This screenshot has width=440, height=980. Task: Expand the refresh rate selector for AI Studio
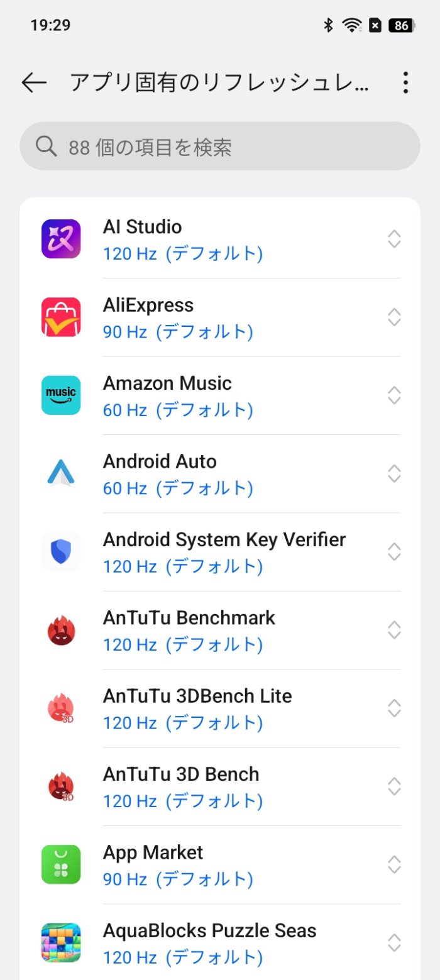tap(394, 239)
